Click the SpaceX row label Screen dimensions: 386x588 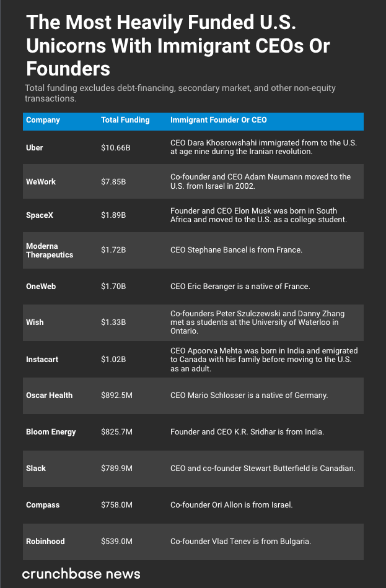tap(40, 215)
